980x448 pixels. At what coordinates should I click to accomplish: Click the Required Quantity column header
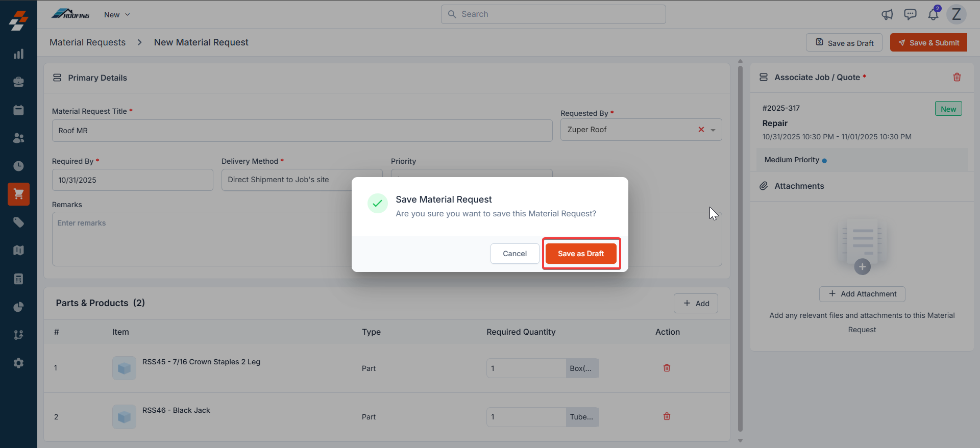[521, 332]
